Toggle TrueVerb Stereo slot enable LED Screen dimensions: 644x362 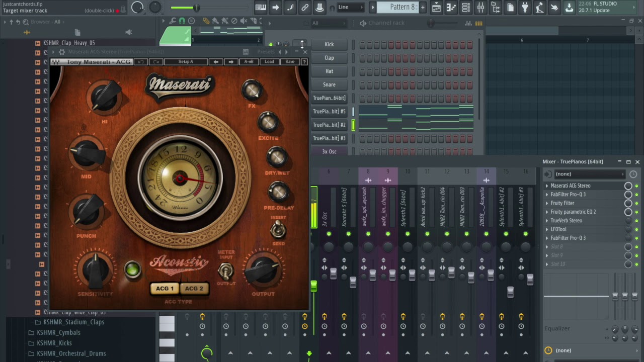(x=636, y=221)
